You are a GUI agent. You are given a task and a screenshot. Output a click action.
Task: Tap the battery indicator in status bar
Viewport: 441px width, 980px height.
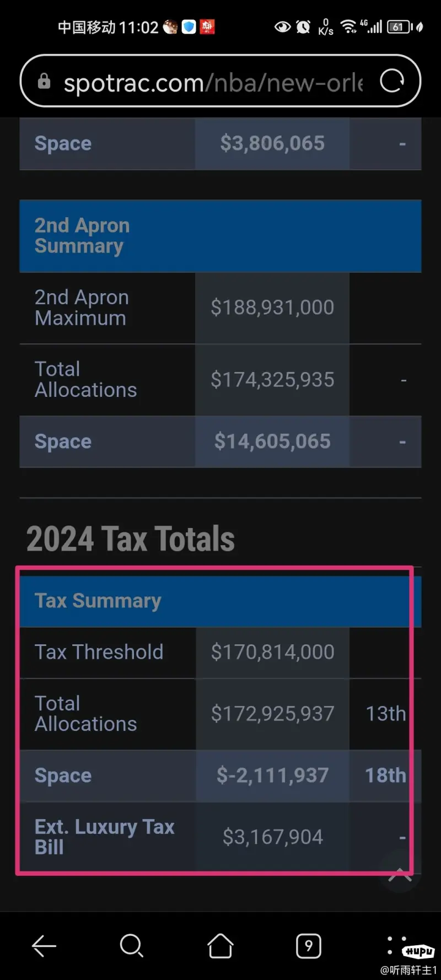tap(399, 26)
